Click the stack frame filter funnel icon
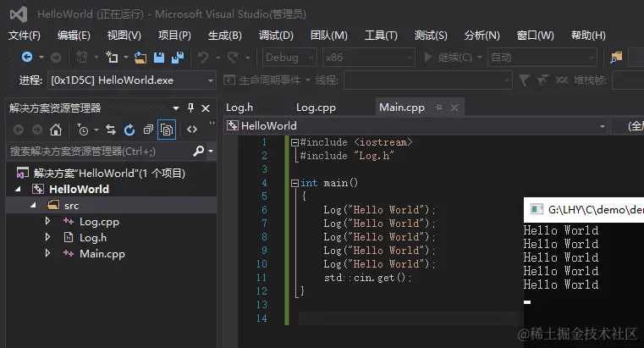This screenshot has width=644, height=348. coord(524,80)
